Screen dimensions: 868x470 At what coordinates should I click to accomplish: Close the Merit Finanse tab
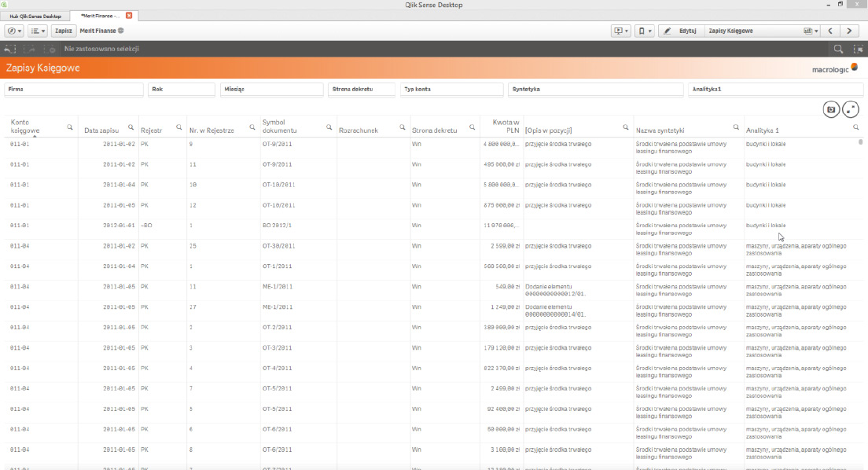(x=129, y=16)
